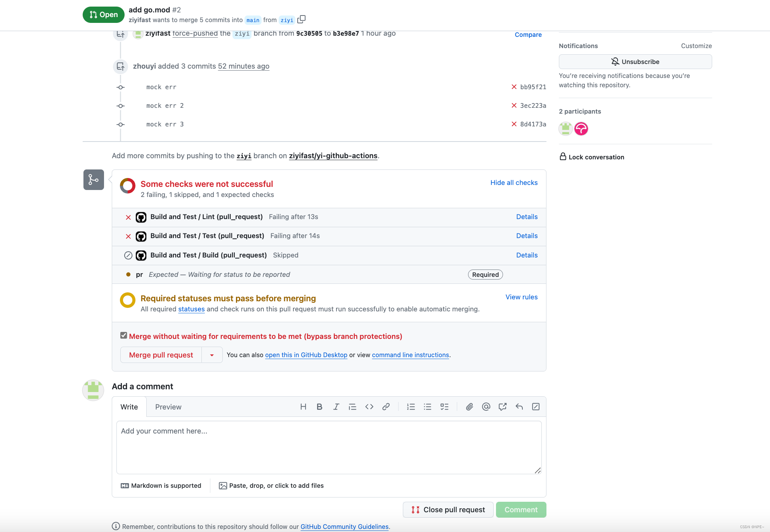The image size is (770, 532).
Task: Click Details for failing Lint check
Action: click(526, 216)
